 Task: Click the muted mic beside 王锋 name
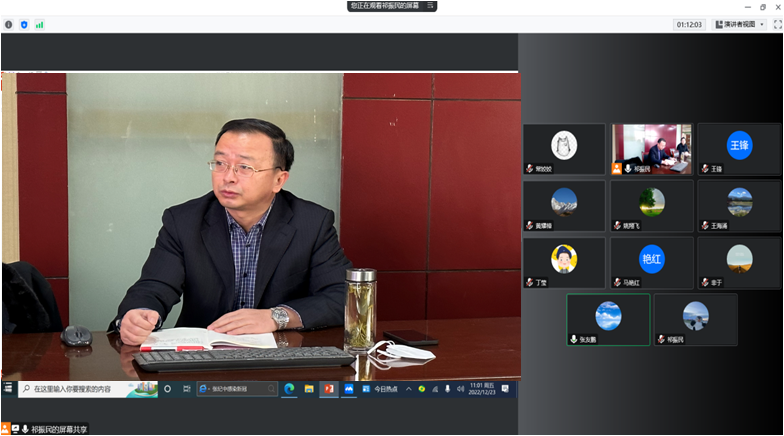point(705,168)
